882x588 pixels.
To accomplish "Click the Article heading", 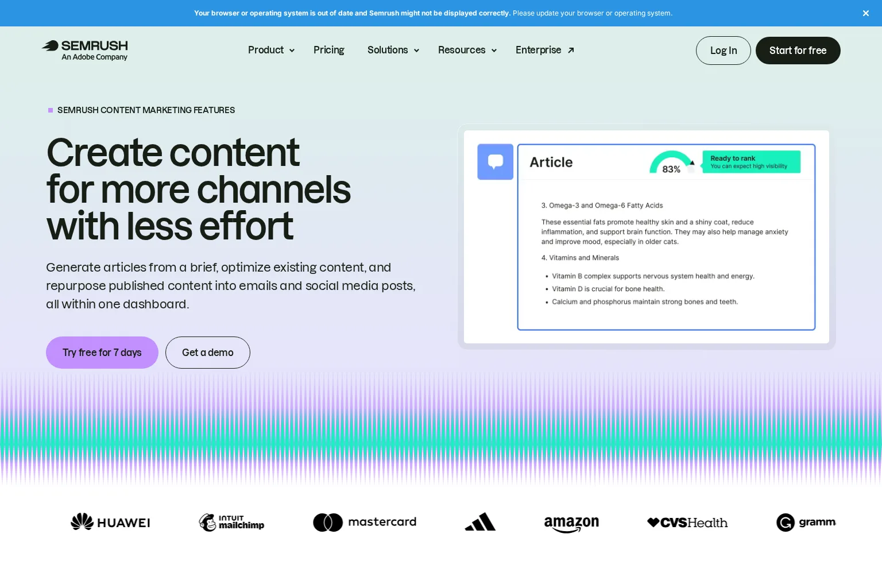I will pos(551,163).
